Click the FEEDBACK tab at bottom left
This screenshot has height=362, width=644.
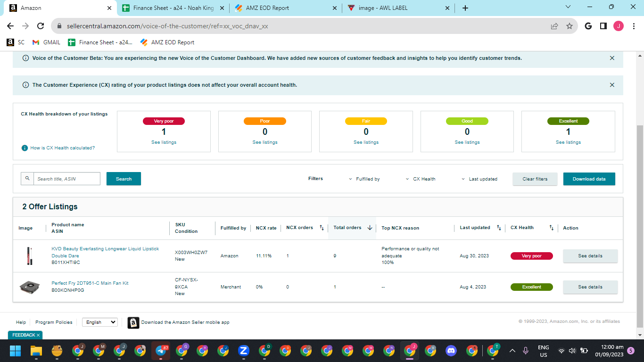[25, 335]
